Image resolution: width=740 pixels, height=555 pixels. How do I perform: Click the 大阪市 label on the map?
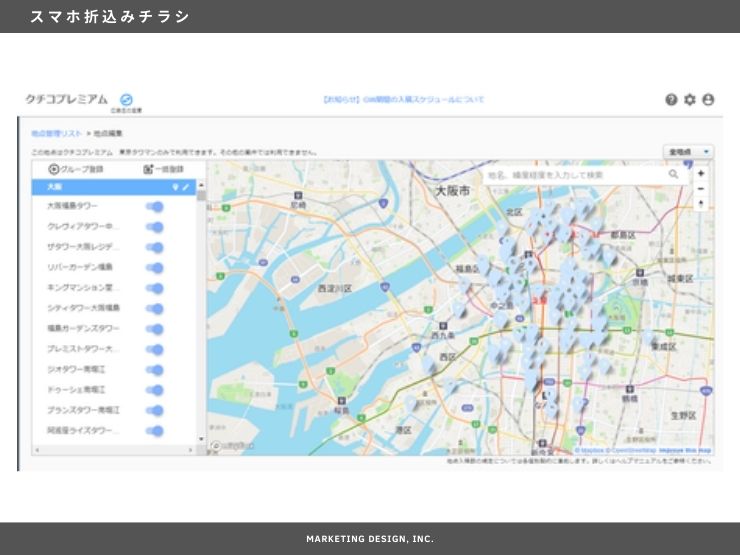click(453, 191)
